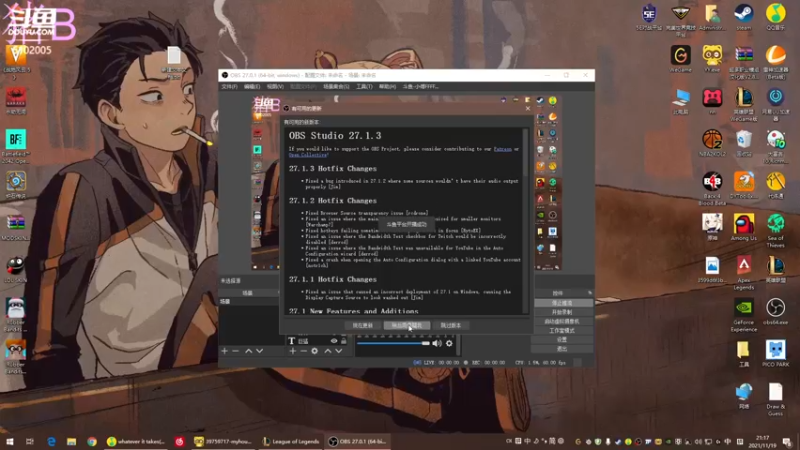This screenshot has width=800, height=450.
Task: Open the View (视图) menu in OBS
Action: pyautogui.click(x=275, y=87)
